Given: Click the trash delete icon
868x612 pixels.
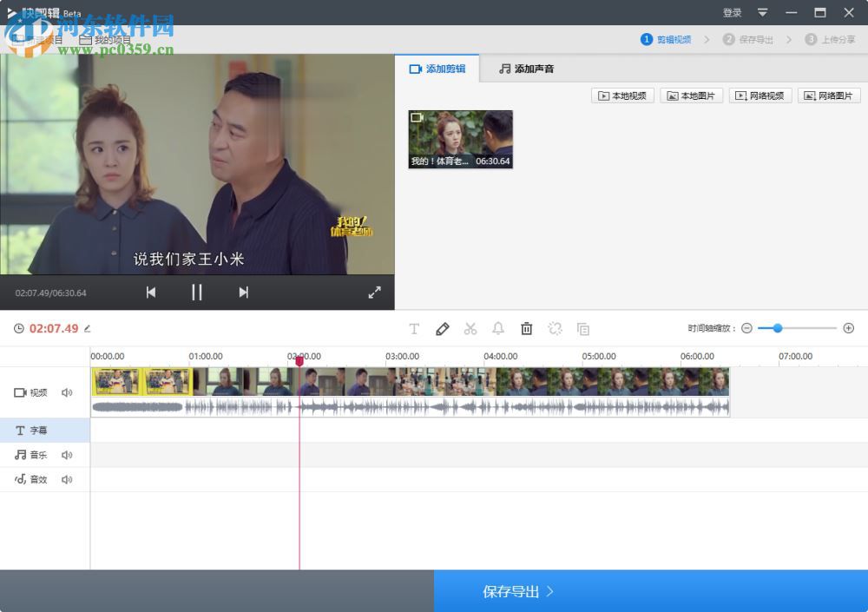Looking at the screenshot, I should [x=526, y=328].
